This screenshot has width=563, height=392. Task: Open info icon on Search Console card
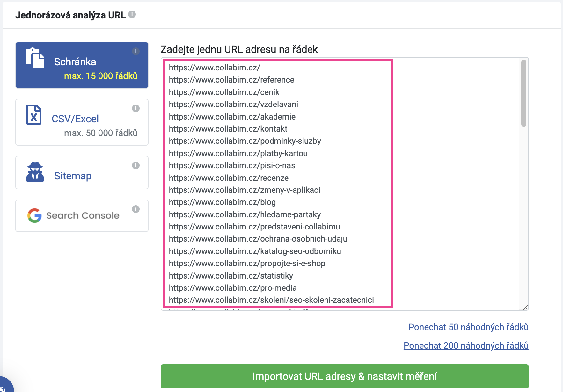[x=136, y=209]
